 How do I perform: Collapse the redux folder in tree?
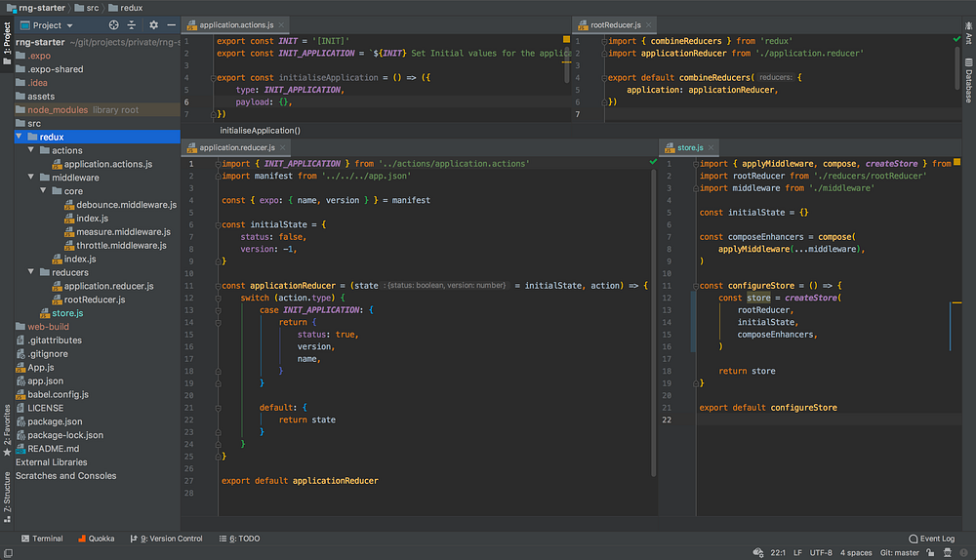(20, 138)
